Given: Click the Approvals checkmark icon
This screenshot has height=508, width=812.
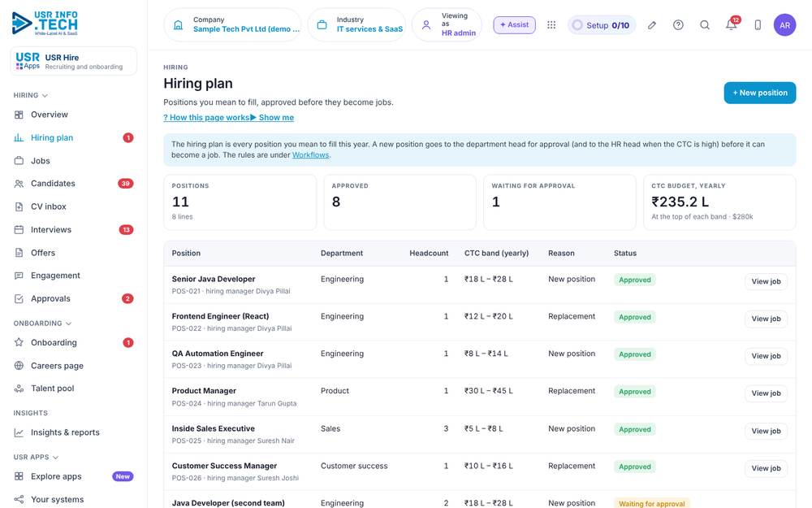Looking at the screenshot, I should point(19,298).
